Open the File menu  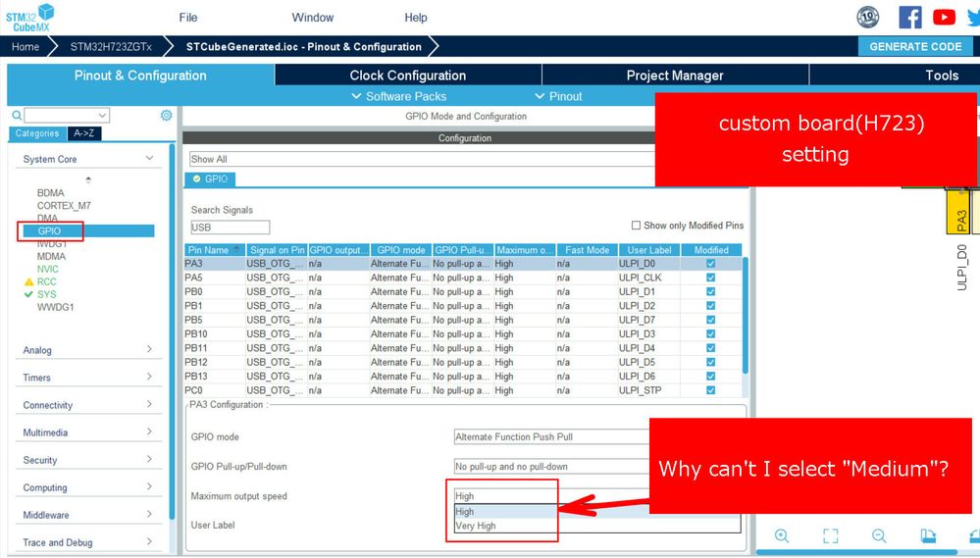[x=188, y=18]
